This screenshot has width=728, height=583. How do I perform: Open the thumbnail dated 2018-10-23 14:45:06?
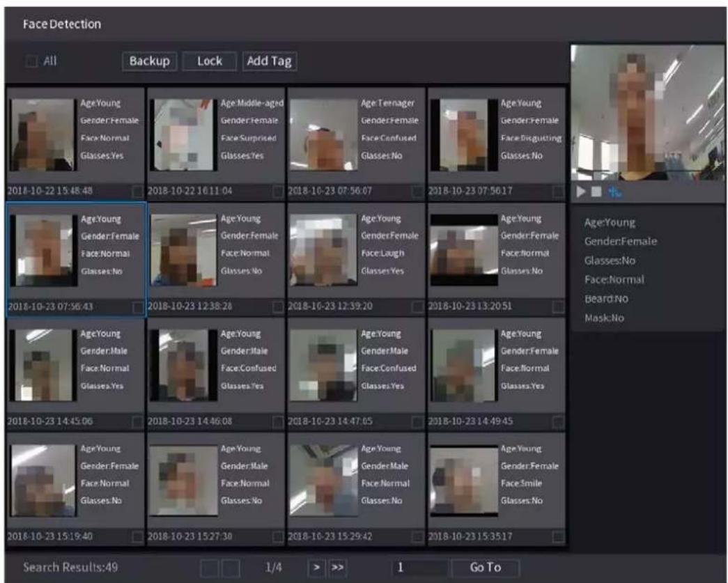pos(42,365)
